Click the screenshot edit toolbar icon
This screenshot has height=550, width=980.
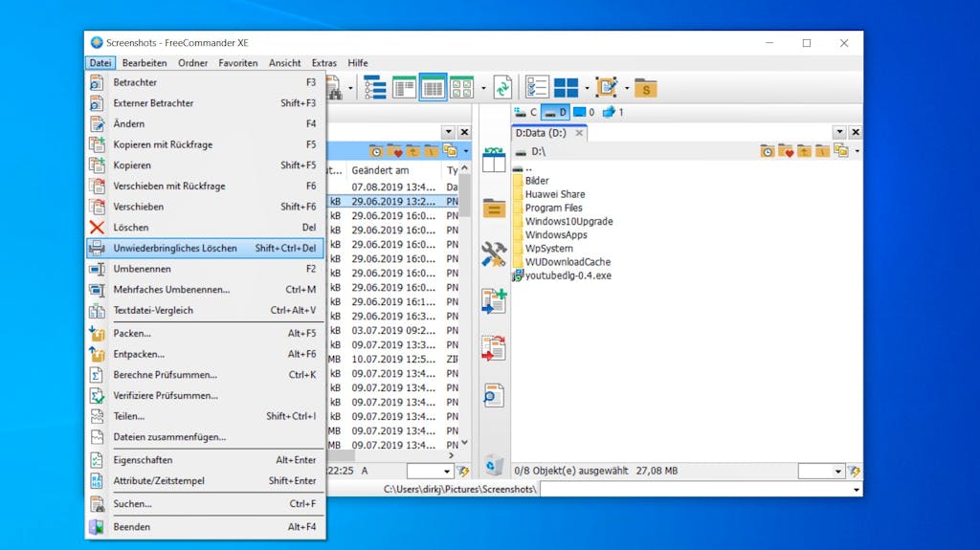coord(606,88)
